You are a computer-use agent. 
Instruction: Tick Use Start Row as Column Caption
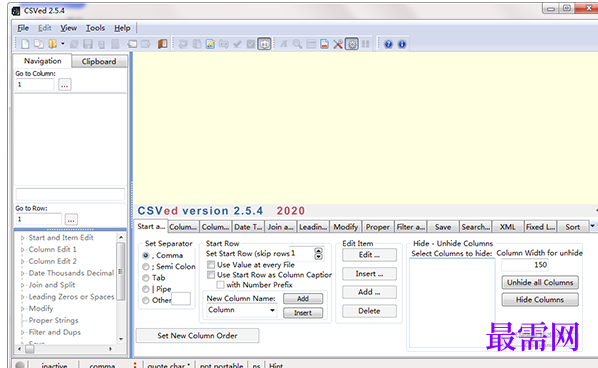tap(211, 275)
